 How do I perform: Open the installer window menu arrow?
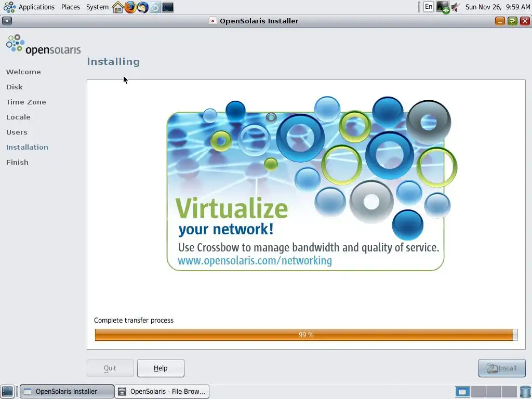tap(7, 21)
